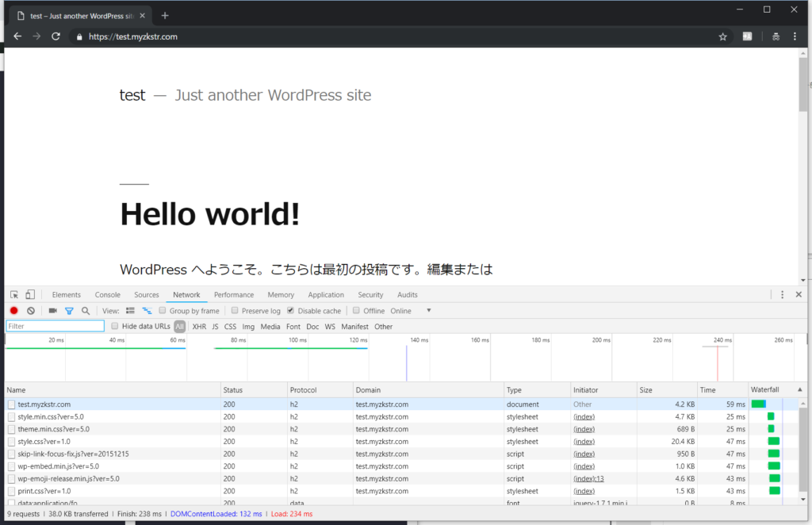Click the incognito icon in toolbar
This screenshot has height=525, width=812.
[x=776, y=36]
